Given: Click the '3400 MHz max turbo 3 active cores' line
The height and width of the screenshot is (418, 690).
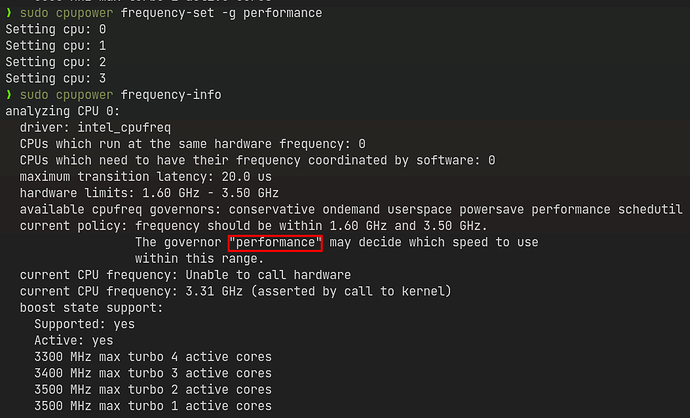Looking at the screenshot, I should pos(153,373).
